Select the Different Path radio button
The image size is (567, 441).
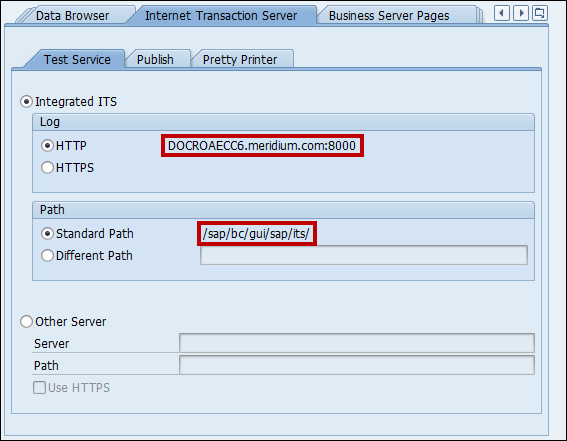pyautogui.click(x=47, y=256)
